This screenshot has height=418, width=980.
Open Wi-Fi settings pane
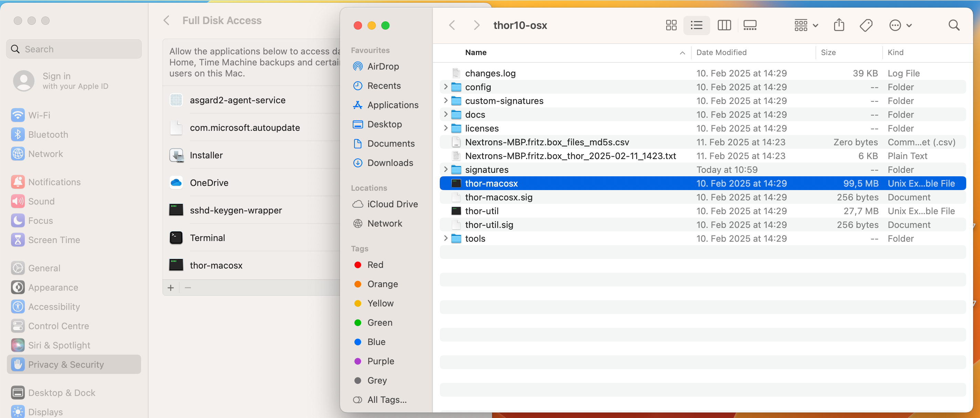pyautogui.click(x=39, y=115)
